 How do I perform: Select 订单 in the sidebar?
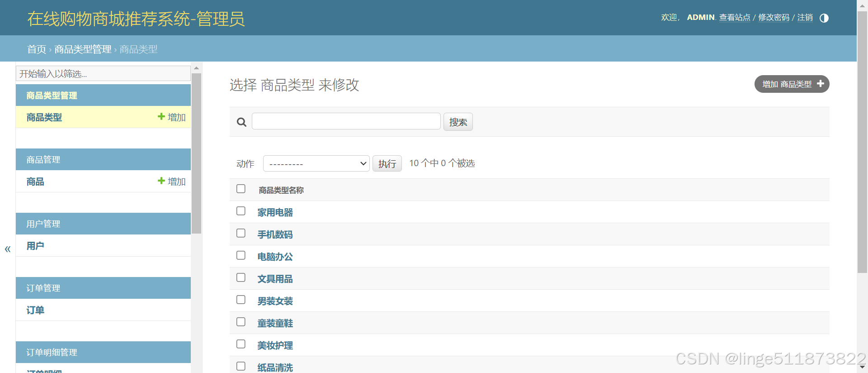click(35, 310)
